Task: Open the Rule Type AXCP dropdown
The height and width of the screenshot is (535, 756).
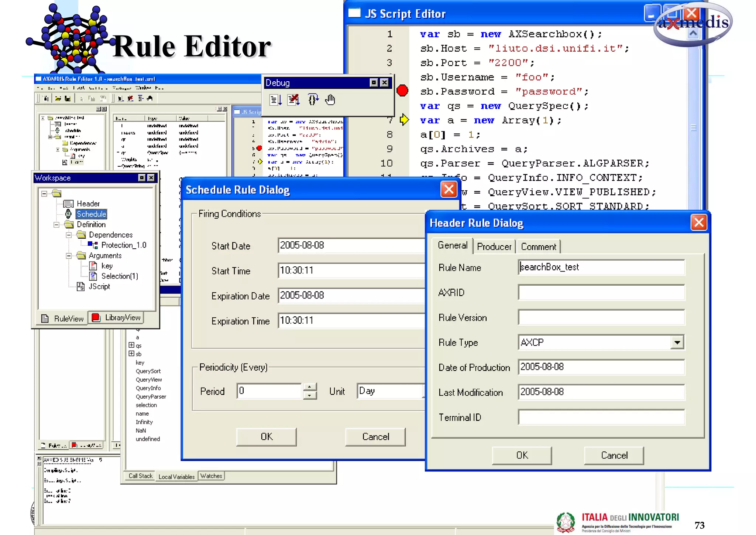Action: [x=677, y=343]
